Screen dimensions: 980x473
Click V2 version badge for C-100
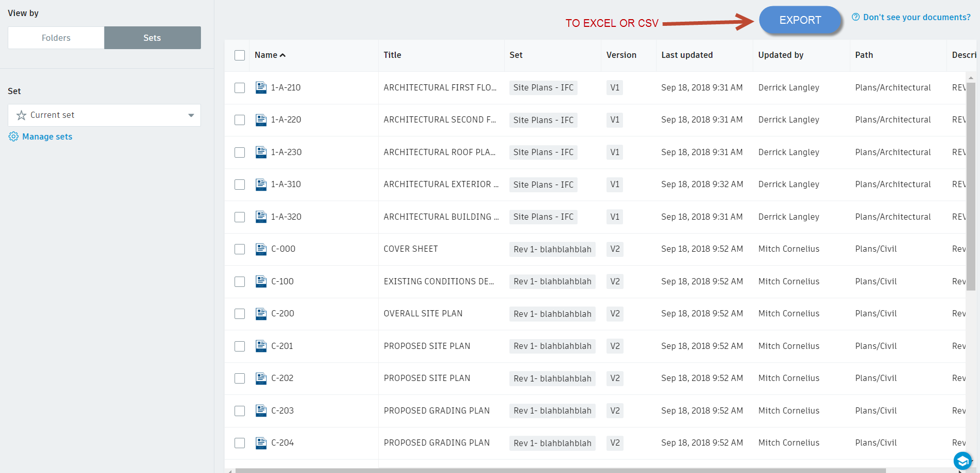click(615, 281)
